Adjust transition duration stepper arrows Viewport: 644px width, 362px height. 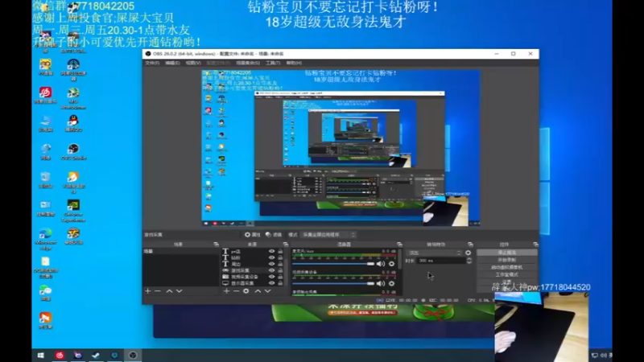[x=469, y=261]
